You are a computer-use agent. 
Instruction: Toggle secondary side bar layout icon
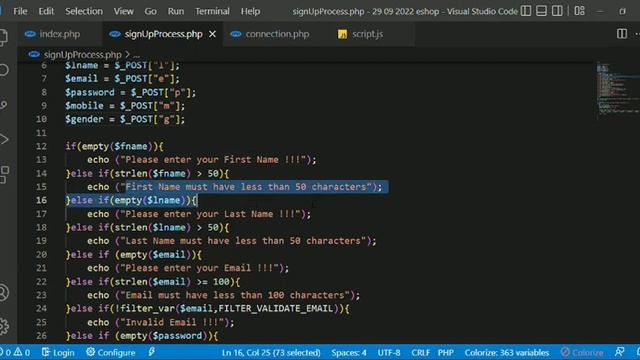click(557, 11)
